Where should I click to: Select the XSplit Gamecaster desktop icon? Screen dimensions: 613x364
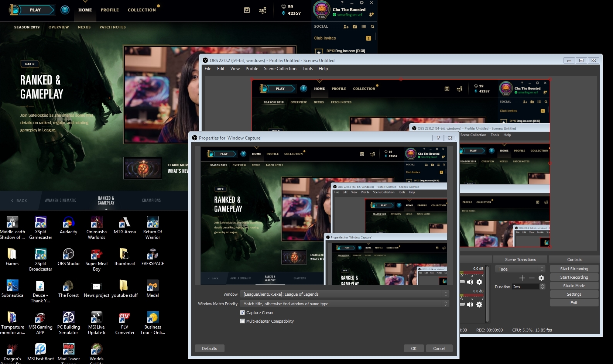point(41,228)
